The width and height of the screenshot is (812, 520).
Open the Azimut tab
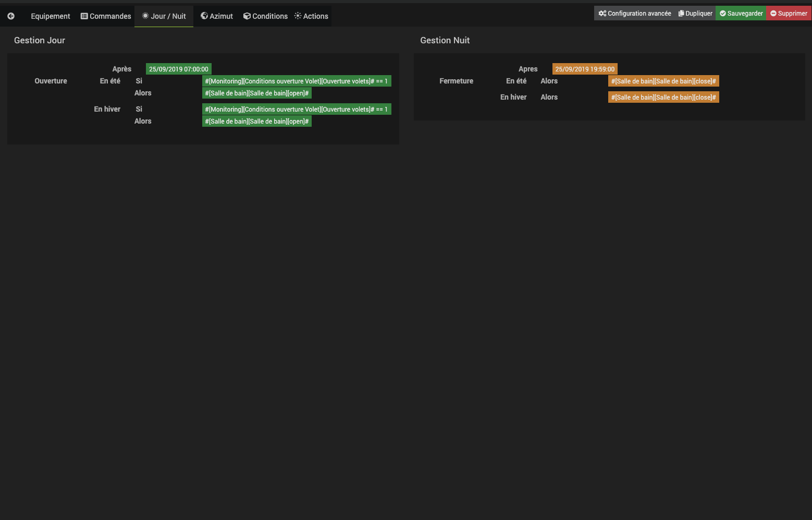point(217,16)
